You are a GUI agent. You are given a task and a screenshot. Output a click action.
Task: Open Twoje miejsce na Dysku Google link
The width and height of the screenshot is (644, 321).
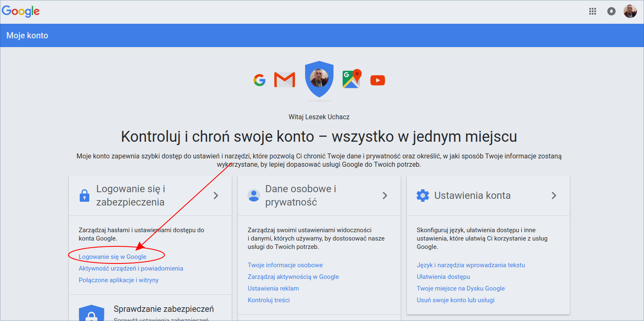coord(461,288)
